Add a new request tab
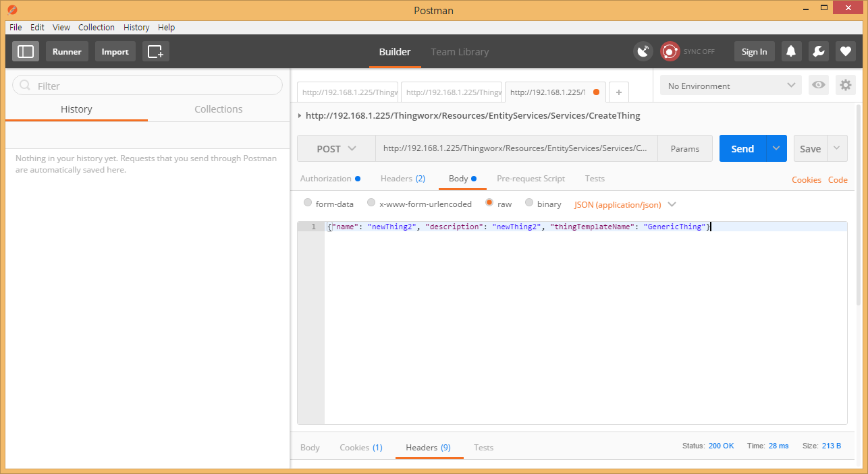This screenshot has width=868, height=474. (x=619, y=92)
